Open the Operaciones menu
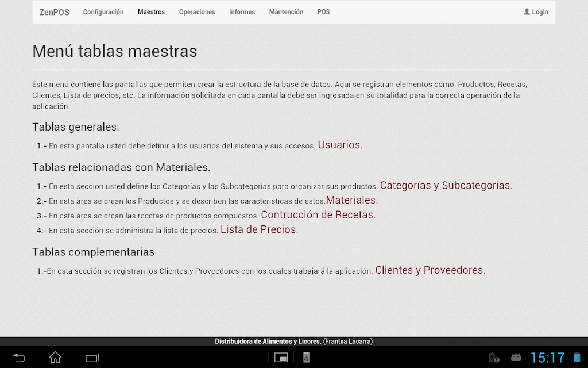This screenshot has width=588, height=368. (197, 12)
